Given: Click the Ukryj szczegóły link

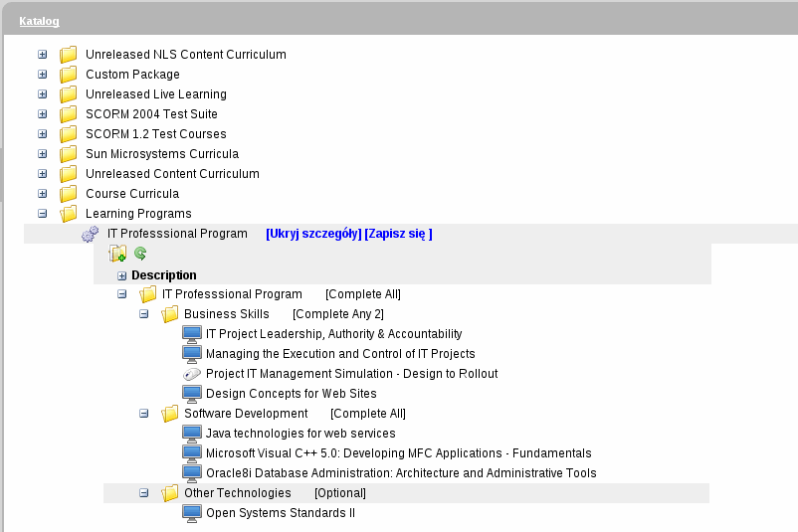Looking at the screenshot, I should (312, 234).
